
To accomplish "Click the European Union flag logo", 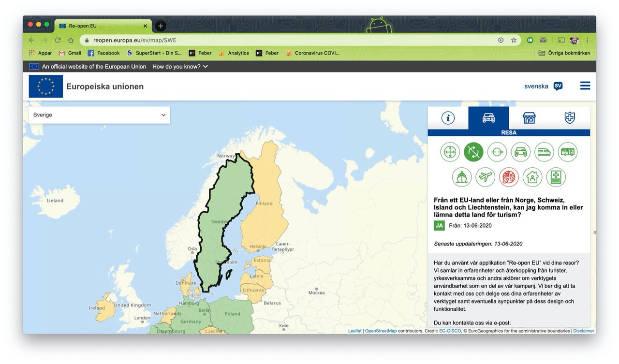I will [x=46, y=87].
